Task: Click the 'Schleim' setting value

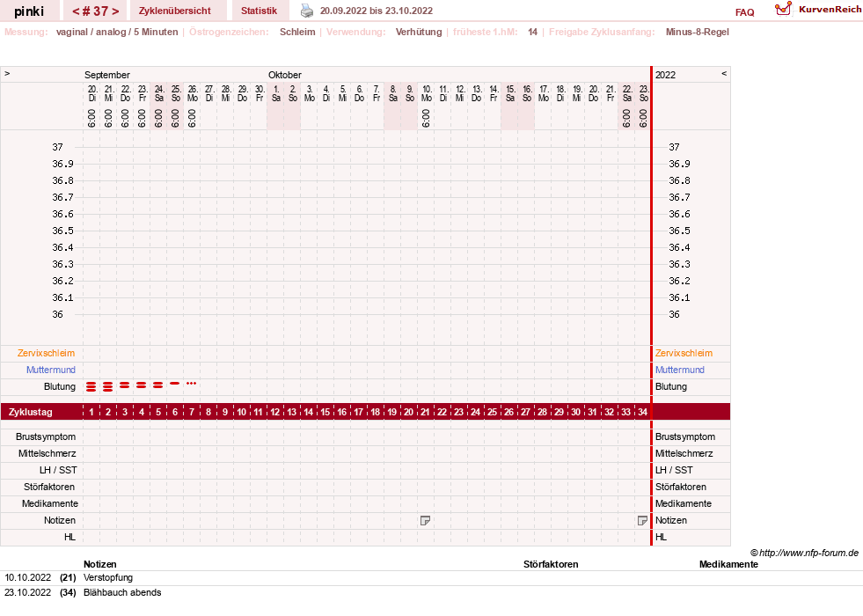Action: click(x=297, y=32)
